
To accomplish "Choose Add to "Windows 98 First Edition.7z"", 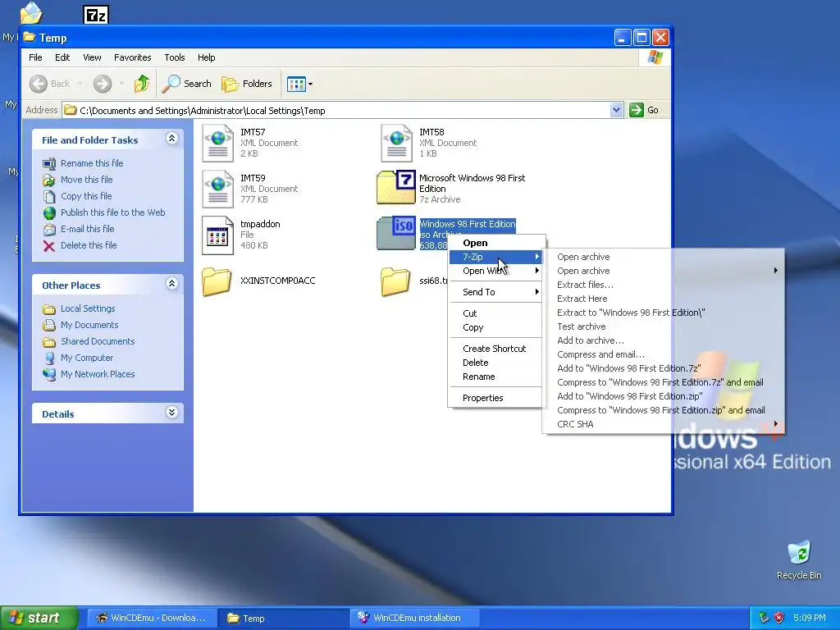I will click(x=663, y=368).
